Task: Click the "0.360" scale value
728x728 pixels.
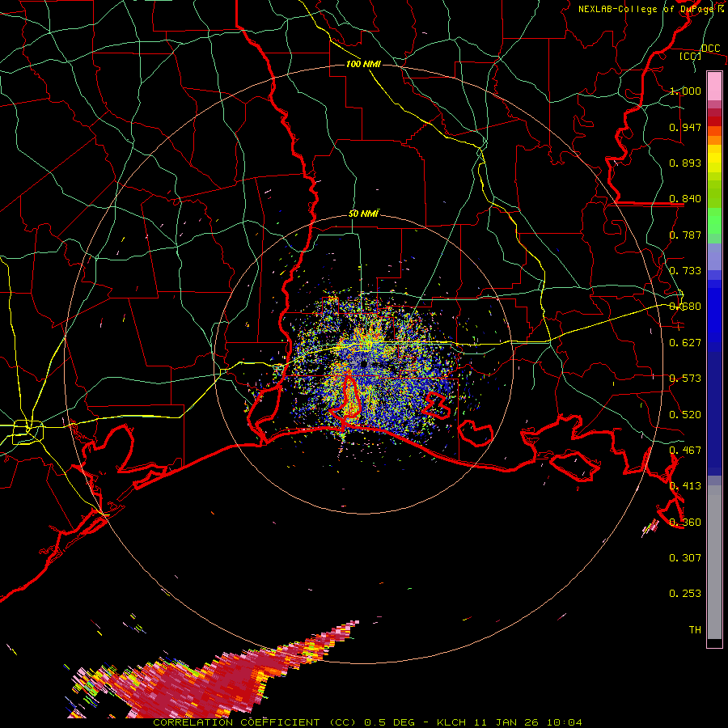Action: point(685,523)
